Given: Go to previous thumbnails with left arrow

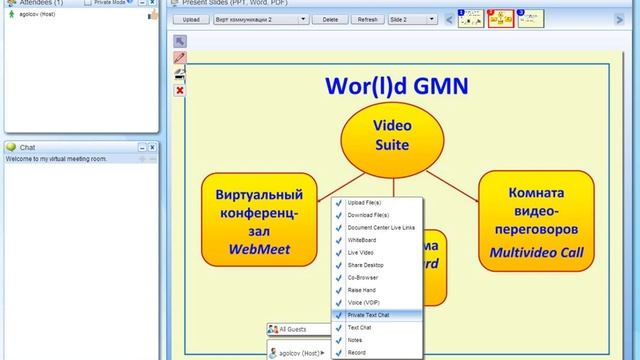Looking at the screenshot, I should 449,19.
